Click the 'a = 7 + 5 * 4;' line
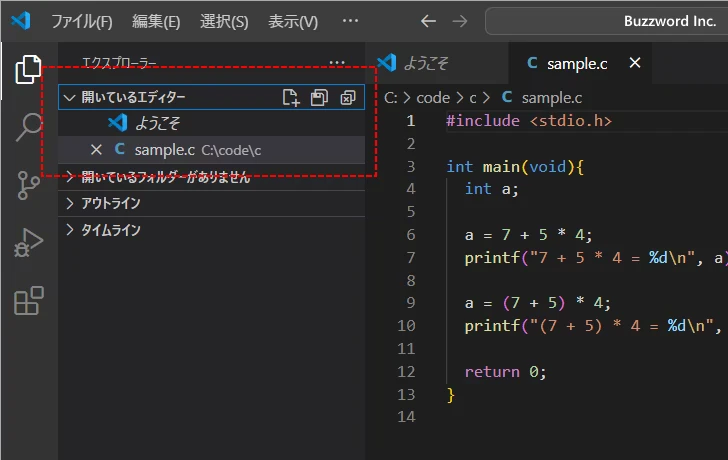Viewport: 728px width, 460px height. (528, 235)
